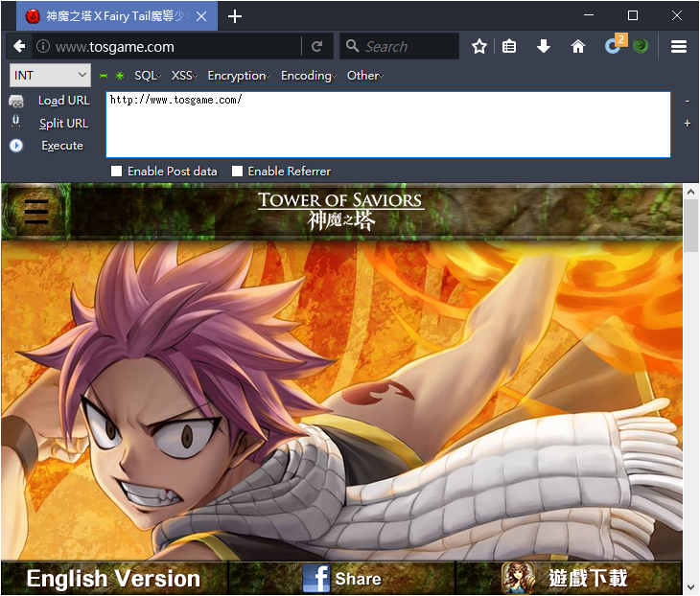Enable Post data checkbox
Screen dimensions: 700x596
coord(117,172)
